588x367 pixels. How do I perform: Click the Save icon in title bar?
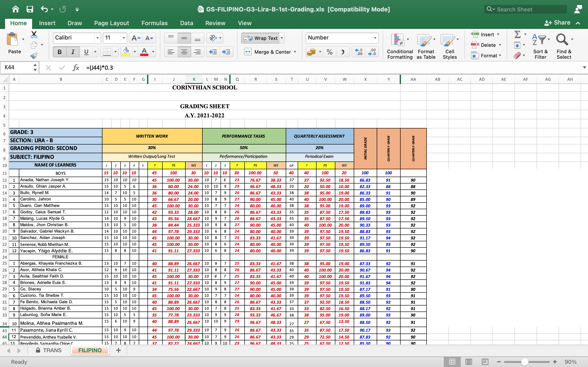pos(30,9)
